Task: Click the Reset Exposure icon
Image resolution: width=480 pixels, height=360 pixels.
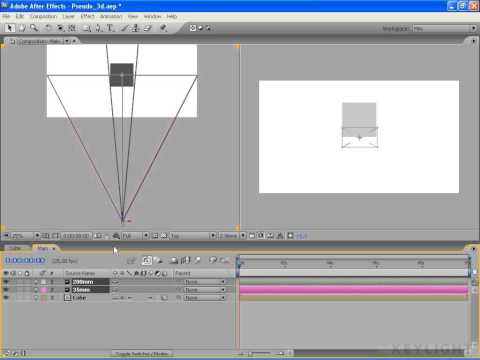Action: pos(290,236)
